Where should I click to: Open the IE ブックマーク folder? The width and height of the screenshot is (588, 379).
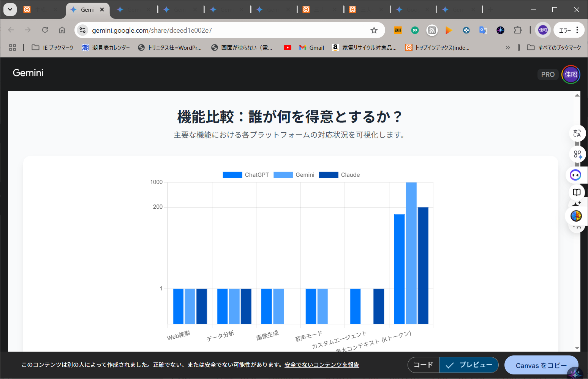53,48
